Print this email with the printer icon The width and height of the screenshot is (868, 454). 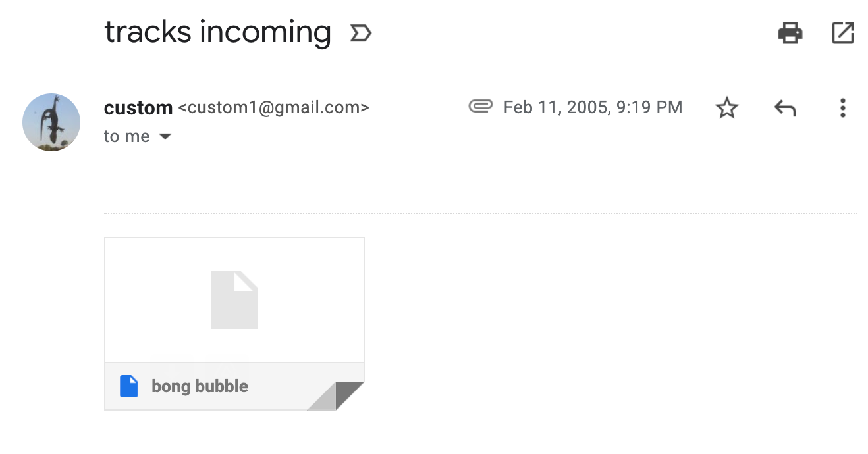(790, 33)
